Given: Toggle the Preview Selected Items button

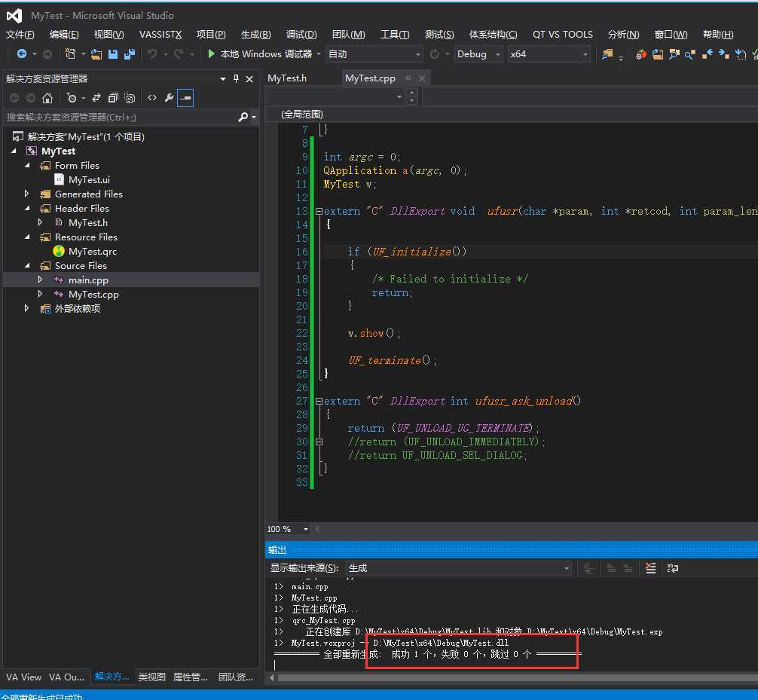Looking at the screenshot, I should tap(185, 98).
